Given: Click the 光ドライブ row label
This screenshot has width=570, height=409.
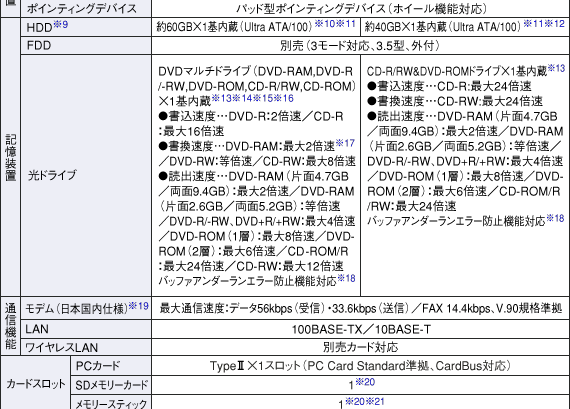Looking at the screenshot, I should (52, 175).
